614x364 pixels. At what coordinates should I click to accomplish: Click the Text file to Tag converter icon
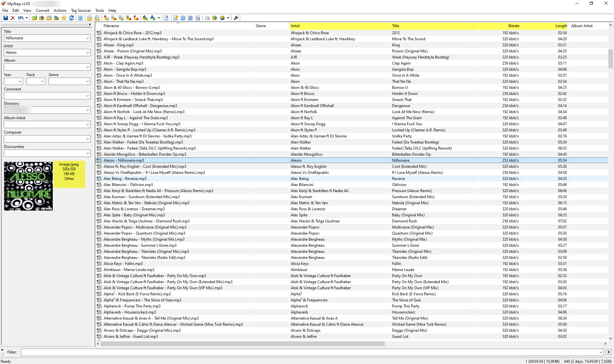pos(129,18)
